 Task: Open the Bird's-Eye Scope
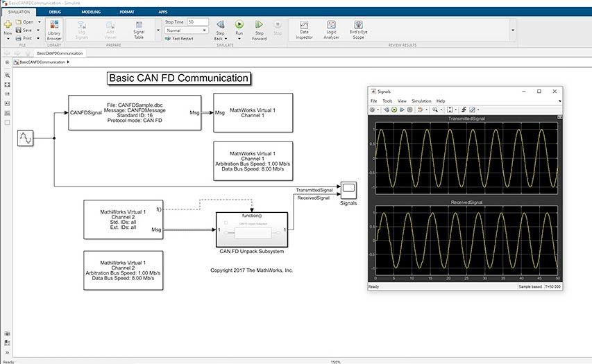pyautogui.click(x=358, y=28)
